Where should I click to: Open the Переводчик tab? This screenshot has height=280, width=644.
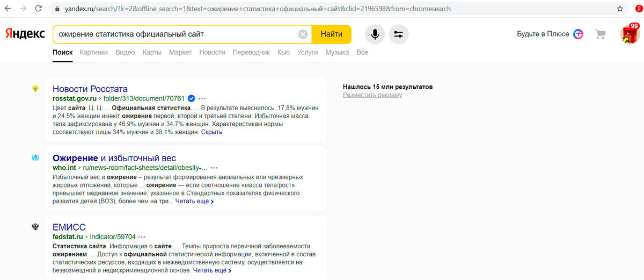(x=252, y=52)
